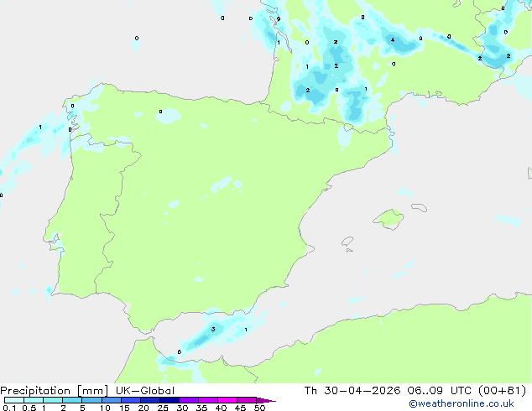This screenshot has height=411, width=532.
Task: Click the "UTC" label
Action: [461, 391]
